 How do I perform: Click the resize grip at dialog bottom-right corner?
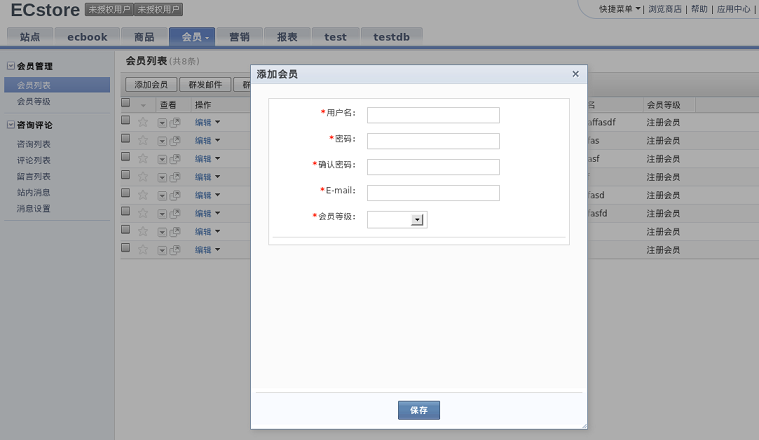point(581,424)
